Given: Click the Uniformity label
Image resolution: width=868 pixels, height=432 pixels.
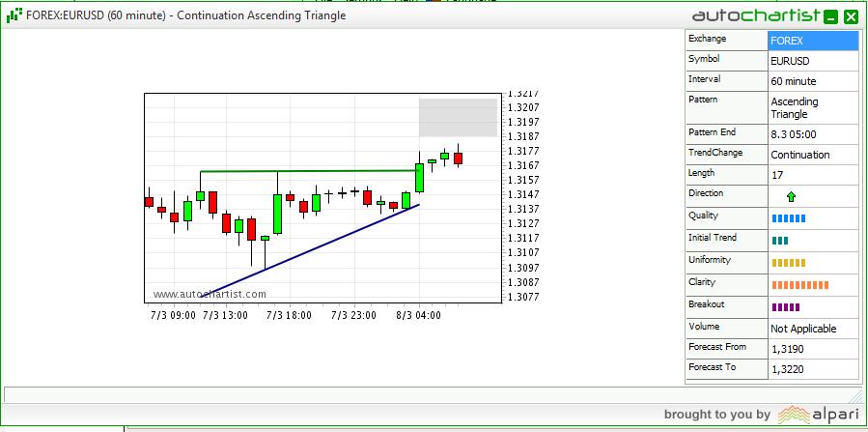Looking at the screenshot, I should tap(710, 260).
